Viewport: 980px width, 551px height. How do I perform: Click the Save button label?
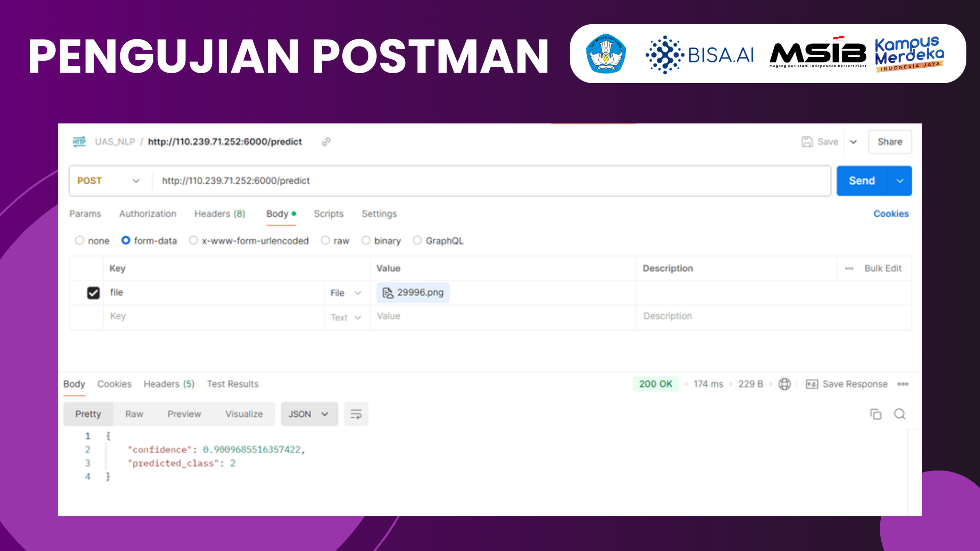(828, 142)
